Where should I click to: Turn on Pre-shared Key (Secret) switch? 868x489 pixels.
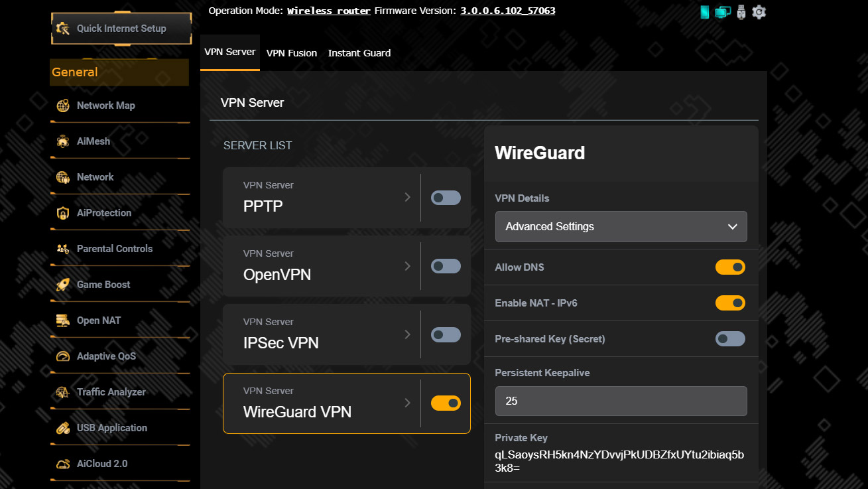point(729,339)
